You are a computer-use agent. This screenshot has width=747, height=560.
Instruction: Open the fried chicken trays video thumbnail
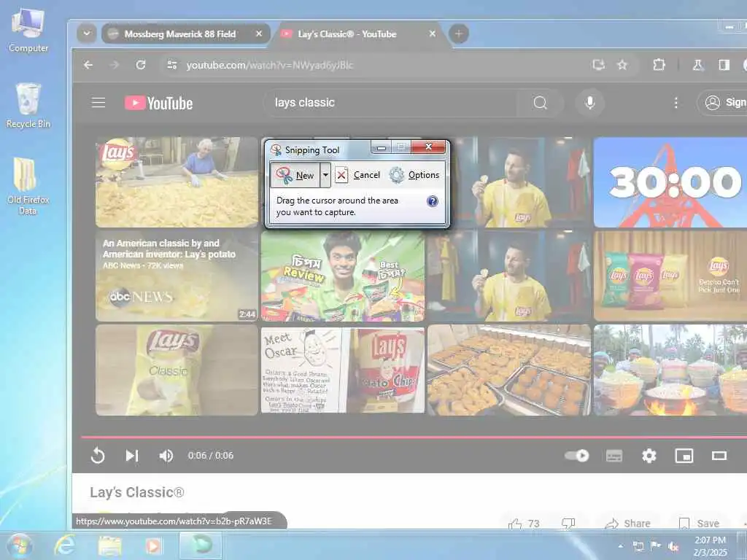pyautogui.click(x=508, y=370)
